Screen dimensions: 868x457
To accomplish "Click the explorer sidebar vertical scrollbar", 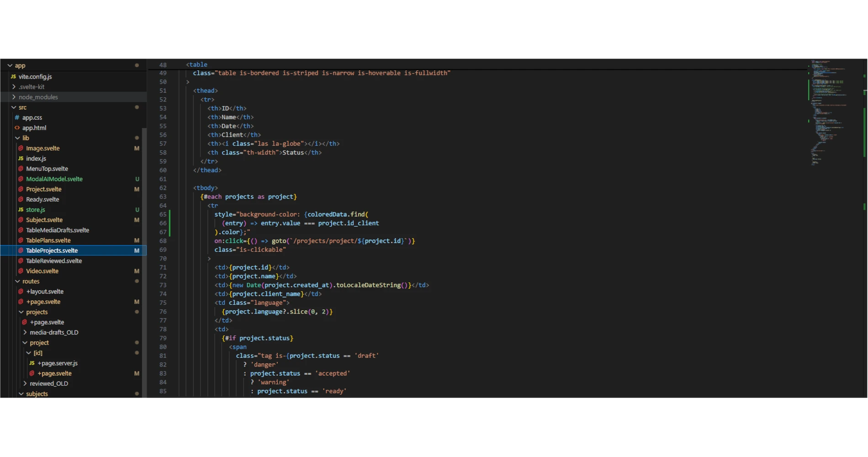I will (x=144, y=260).
